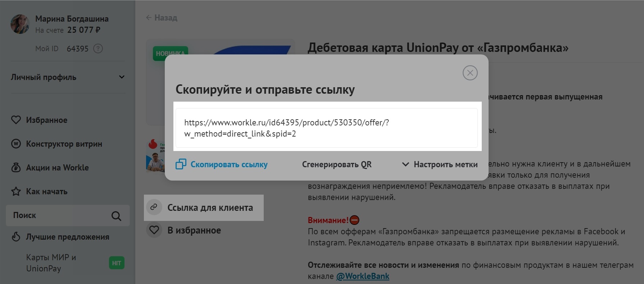Open Избранное section
Screen dimensions: 644x284
click(x=46, y=120)
